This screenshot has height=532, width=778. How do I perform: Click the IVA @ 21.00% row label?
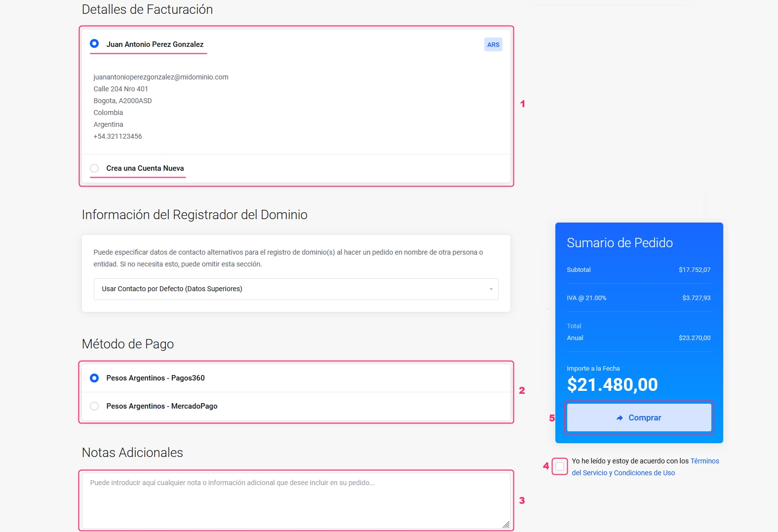[586, 298]
